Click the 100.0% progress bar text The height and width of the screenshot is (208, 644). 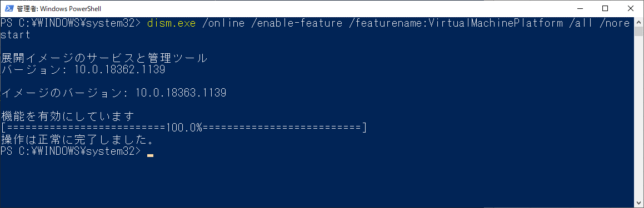(183, 128)
